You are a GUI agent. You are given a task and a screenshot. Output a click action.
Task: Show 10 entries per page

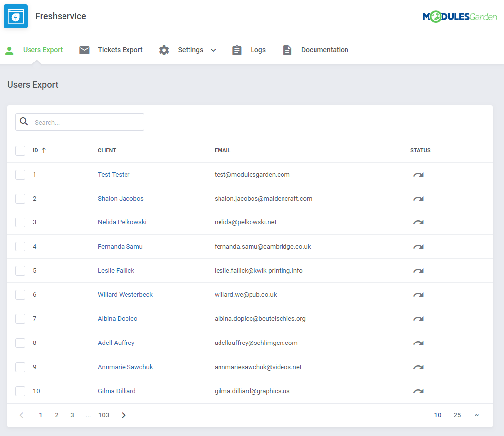[x=438, y=415]
